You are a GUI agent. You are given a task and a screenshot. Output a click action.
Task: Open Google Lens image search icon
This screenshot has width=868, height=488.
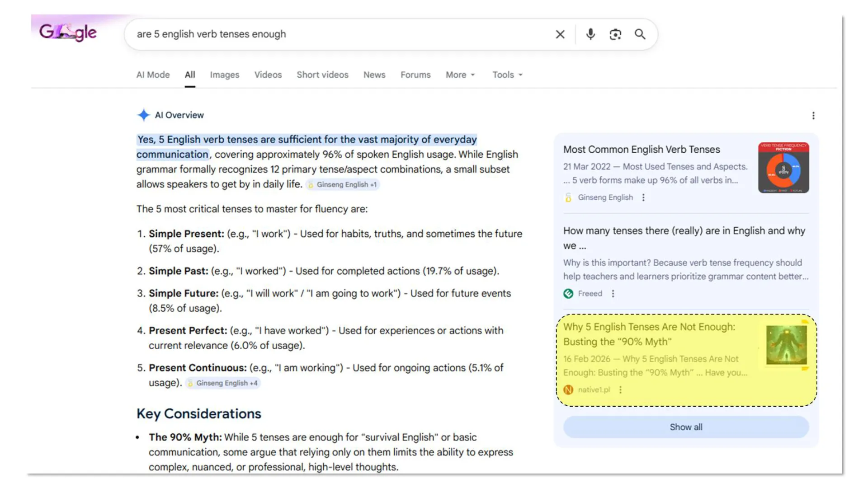point(615,34)
